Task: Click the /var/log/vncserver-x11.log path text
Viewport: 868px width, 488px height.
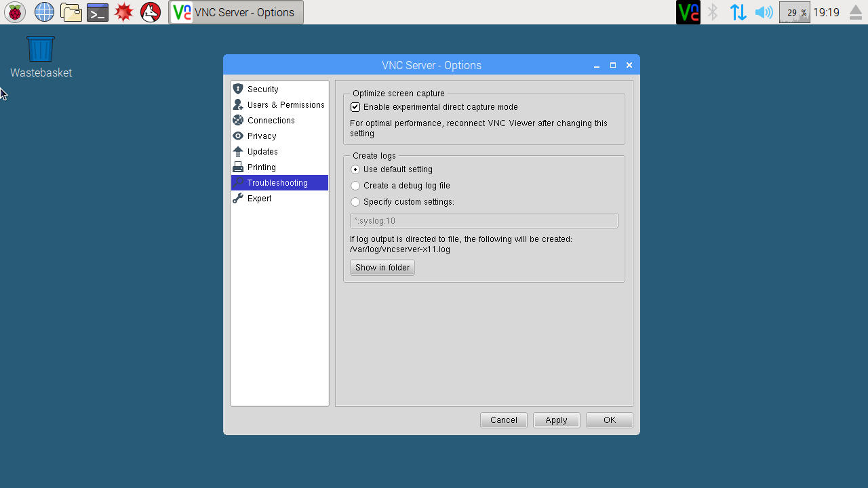Action: tap(400, 249)
